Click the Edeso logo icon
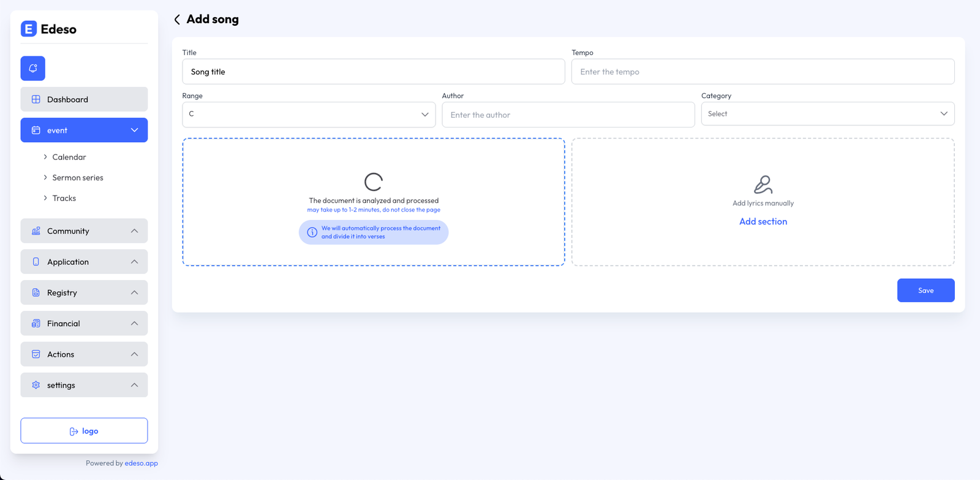The height and width of the screenshot is (480, 980). 29,29
